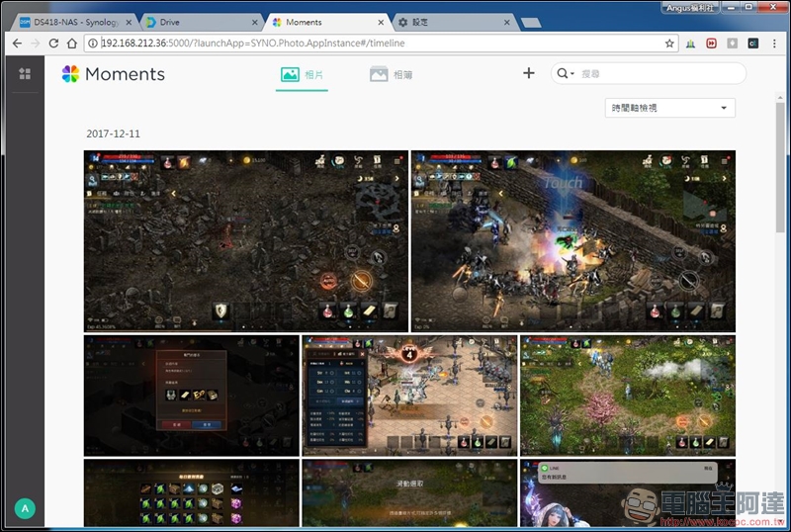Click the red extension icon
Viewport: 791px width, 532px height.
[711, 44]
